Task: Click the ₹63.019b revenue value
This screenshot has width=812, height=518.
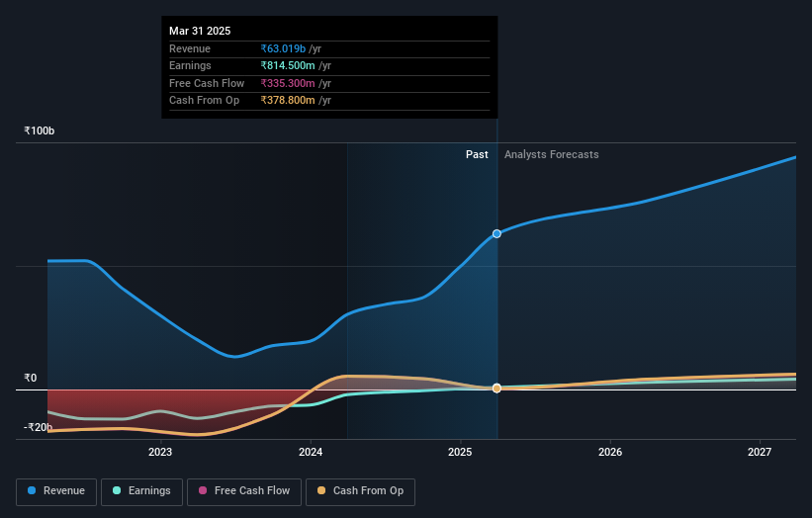Action: pyautogui.click(x=283, y=48)
